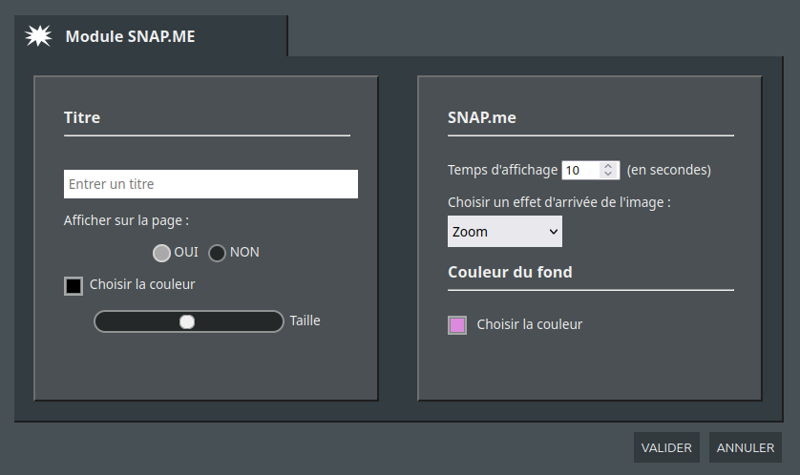Click the Taille size slider handle
The height and width of the screenshot is (475, 800).
coord(187,322)
